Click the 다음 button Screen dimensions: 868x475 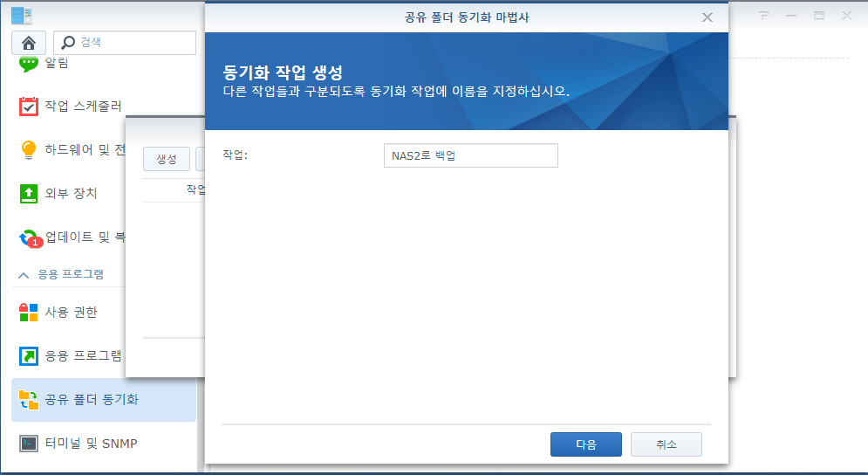click(585, 444)
